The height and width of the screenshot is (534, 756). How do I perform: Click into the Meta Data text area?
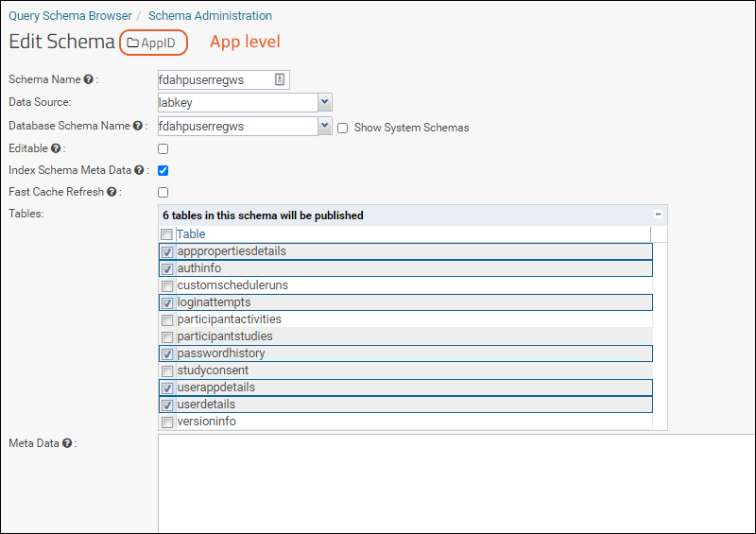coord(454,482)
